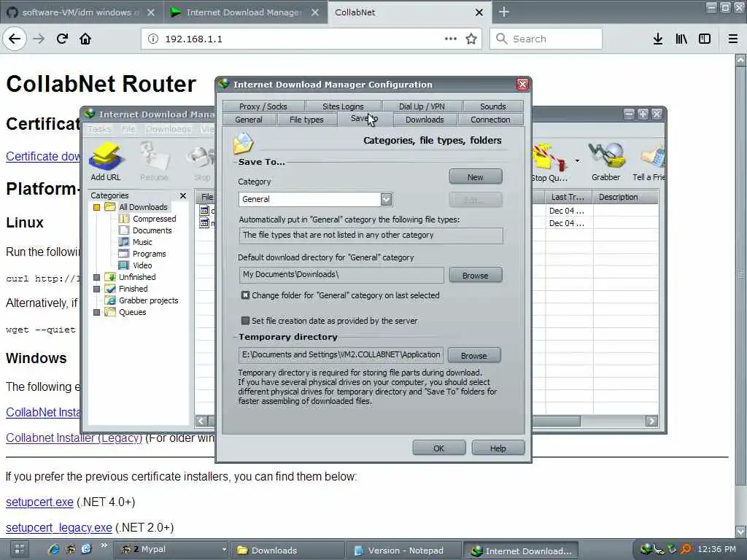Open the Collabnet Installer (Legacy) link
747x560 pixels.
pyautogui.click(x=74, y=437)
